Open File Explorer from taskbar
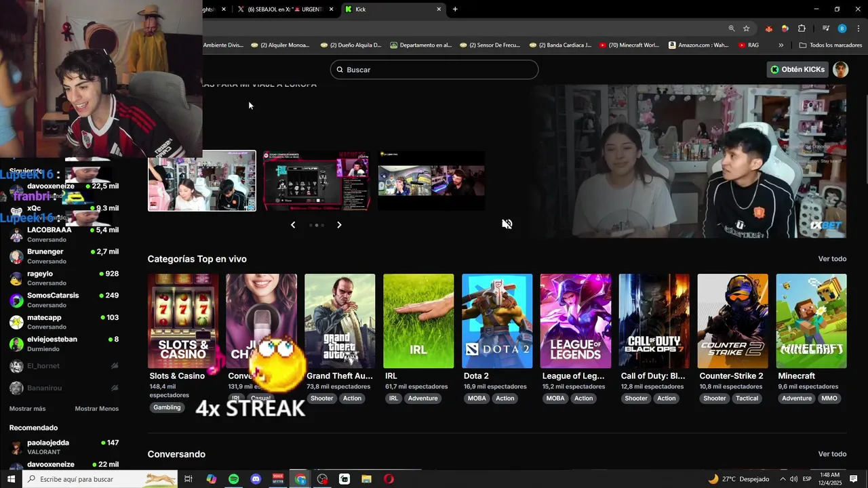Viewport: 868px width, 488px height. tap(366, 479)
